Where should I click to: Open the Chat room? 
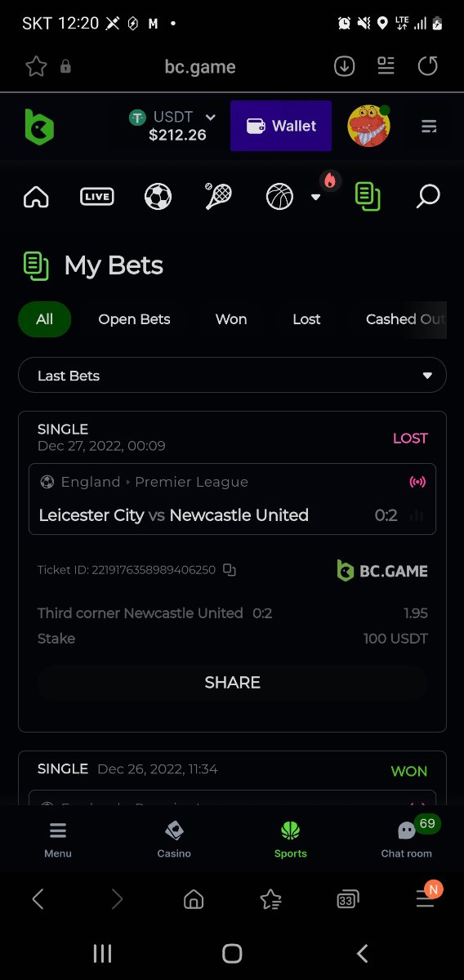coord(407,840)
